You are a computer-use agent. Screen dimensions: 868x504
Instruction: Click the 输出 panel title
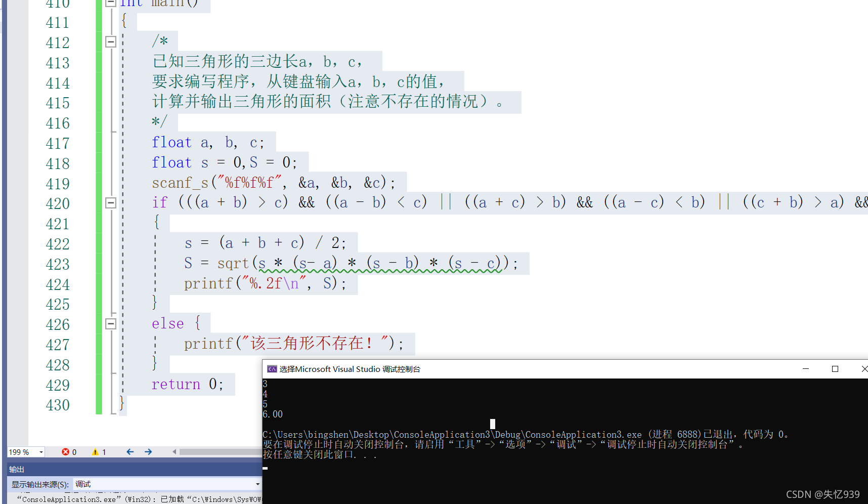(x=17, y=469)
